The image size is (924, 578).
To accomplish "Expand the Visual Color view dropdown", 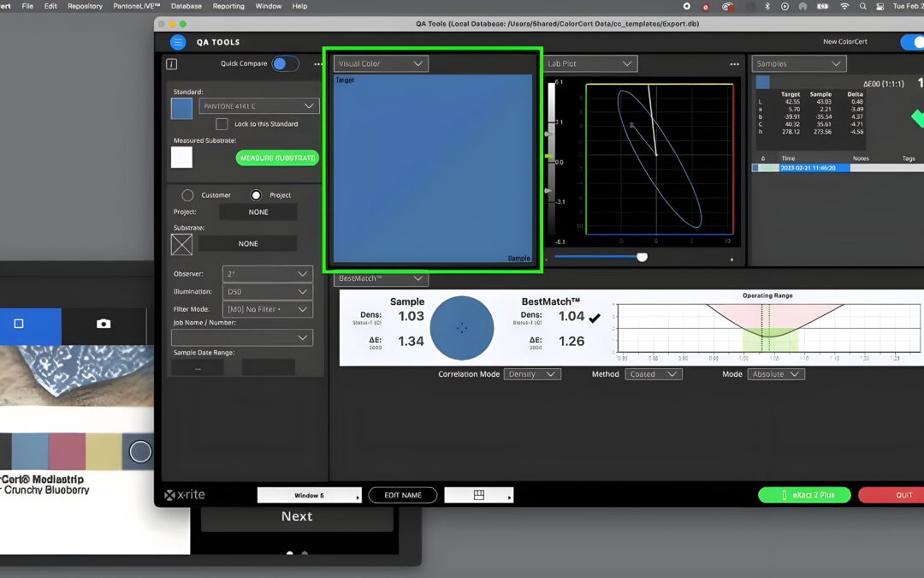I will coord(381,63).
